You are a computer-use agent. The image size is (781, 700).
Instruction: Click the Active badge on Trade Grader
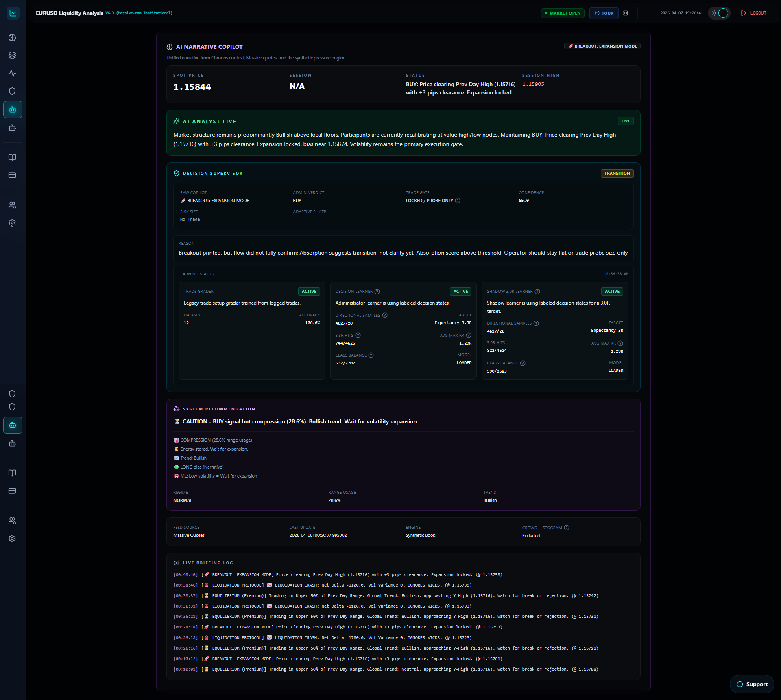point(309,292)
